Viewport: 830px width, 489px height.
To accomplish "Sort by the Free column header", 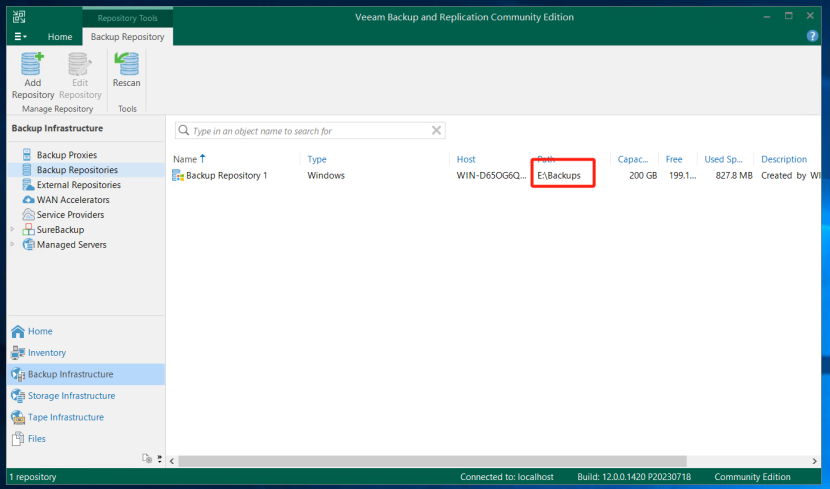I will [x=674, y=159].
